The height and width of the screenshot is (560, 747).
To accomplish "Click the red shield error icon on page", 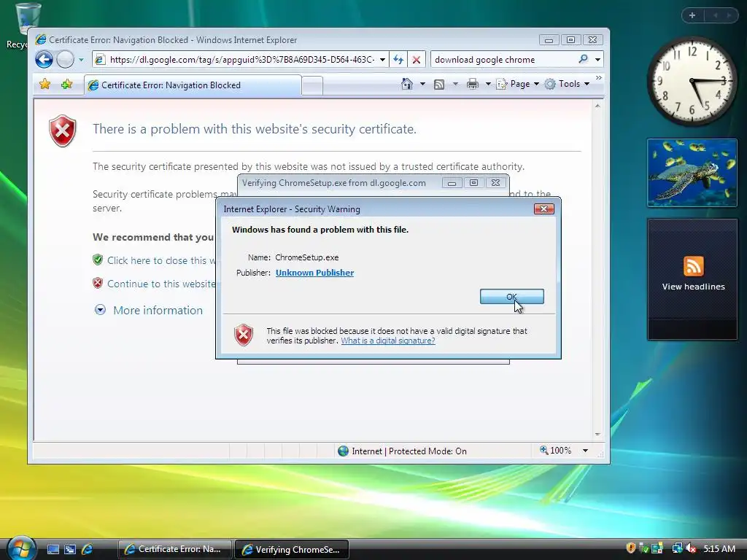I will click(63, 131).
